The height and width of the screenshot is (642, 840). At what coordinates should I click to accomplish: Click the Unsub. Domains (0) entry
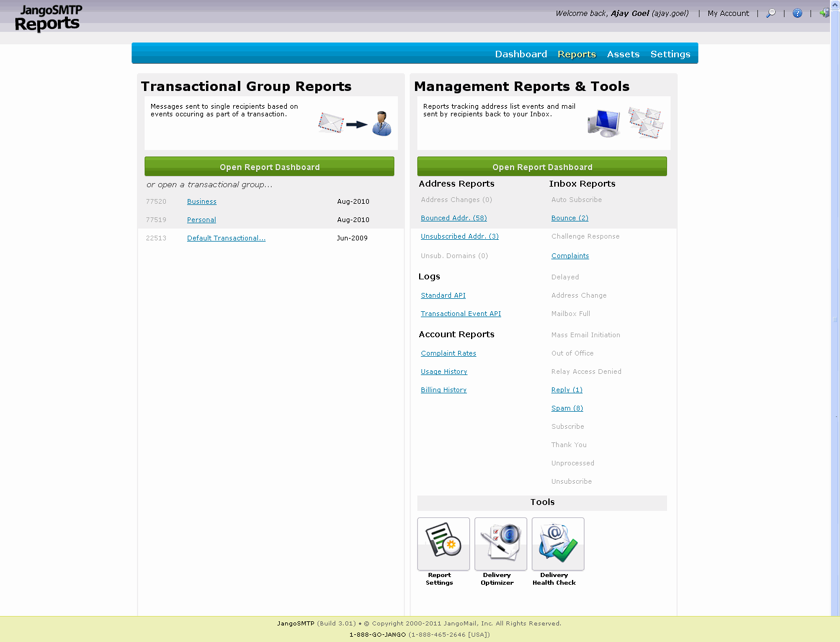pyautogui.click(x=454, y=256)
